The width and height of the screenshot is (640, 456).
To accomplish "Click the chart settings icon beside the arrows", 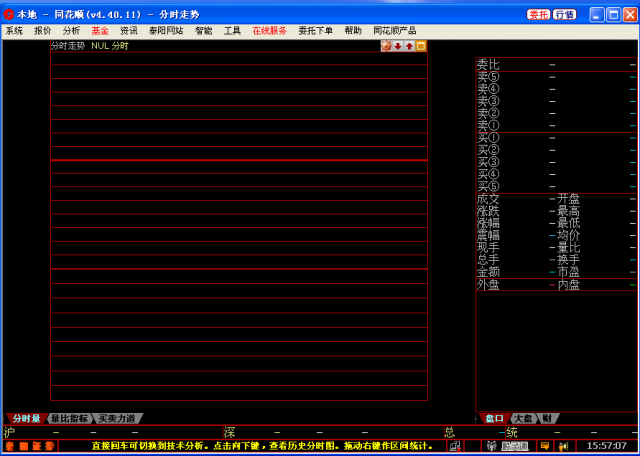I will point(386,46).
